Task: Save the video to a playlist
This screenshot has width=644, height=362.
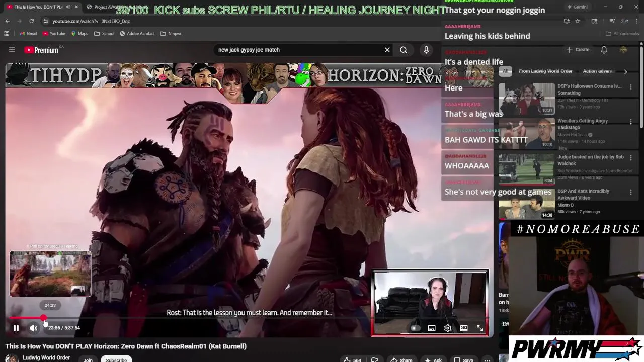Action: click(x=463, y=359)
